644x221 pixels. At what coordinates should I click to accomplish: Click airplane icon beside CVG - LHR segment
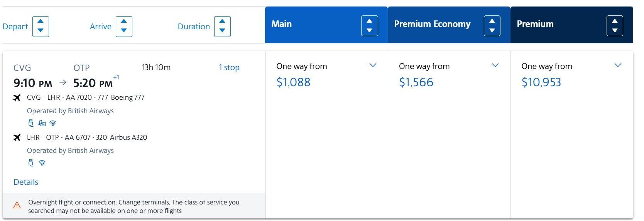coord(17,98)
